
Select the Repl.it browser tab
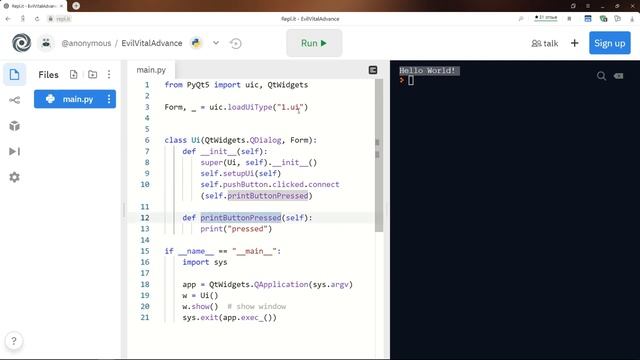(33, 6)
